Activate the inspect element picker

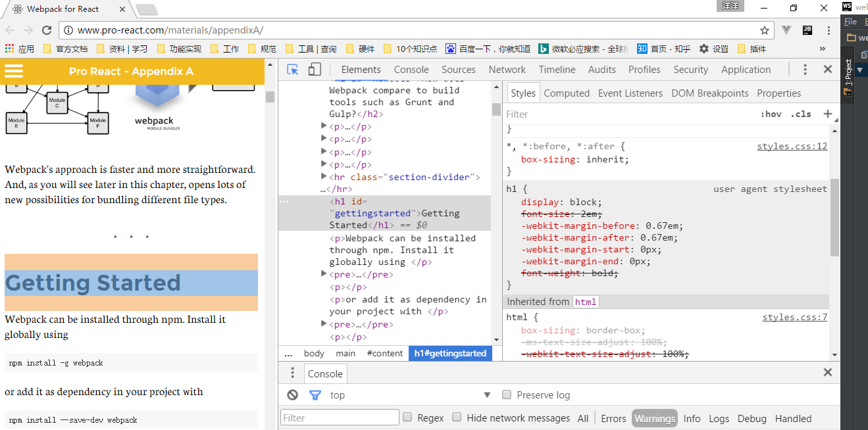pyautogui.click(x=293, y=69)
